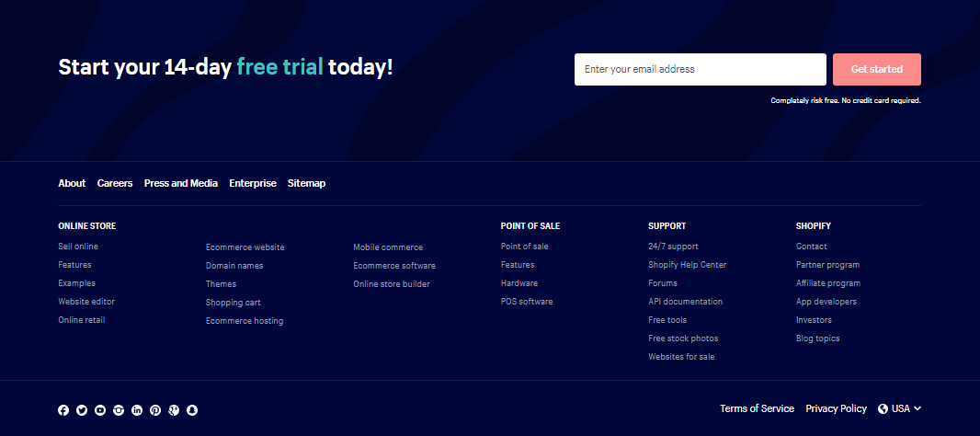980x436 pixels.
Task: Open the Investors link
Action: (x=814, y=320)
